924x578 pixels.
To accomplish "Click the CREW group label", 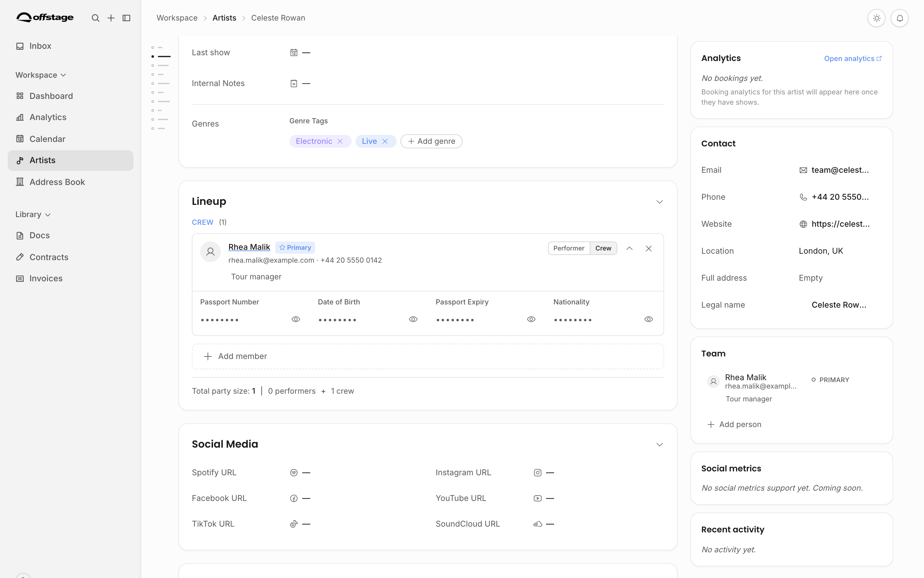I will [202, 222].
